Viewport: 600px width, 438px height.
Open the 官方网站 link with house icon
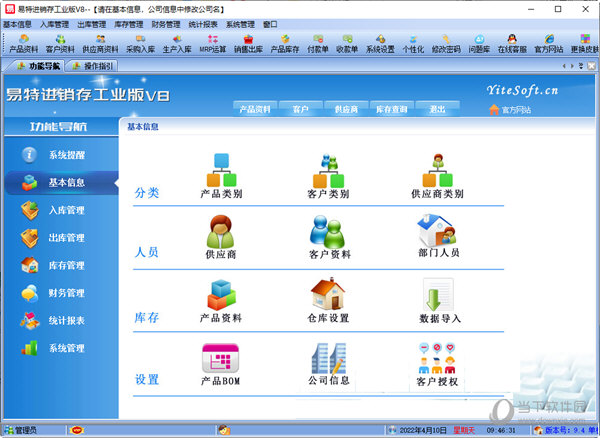[510, 110]
